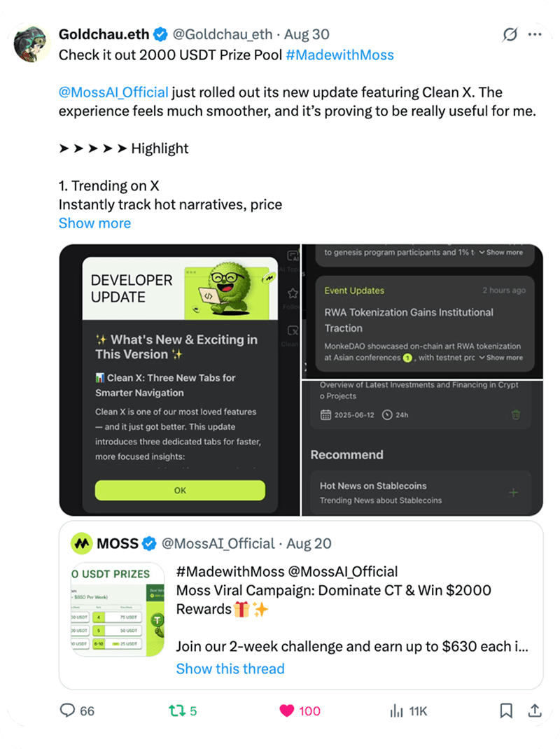The image size is (560, 749).
Task: Click MOSS logo avatar in quoted post
Action: (x=82, y=543)
